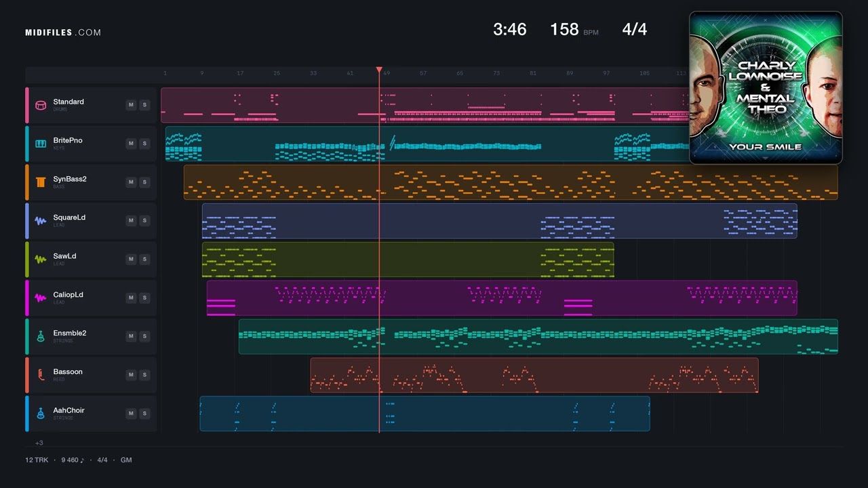Jump to bar 25 on the ruler
This screenshot has width=868, height=488.
(277, 73)
